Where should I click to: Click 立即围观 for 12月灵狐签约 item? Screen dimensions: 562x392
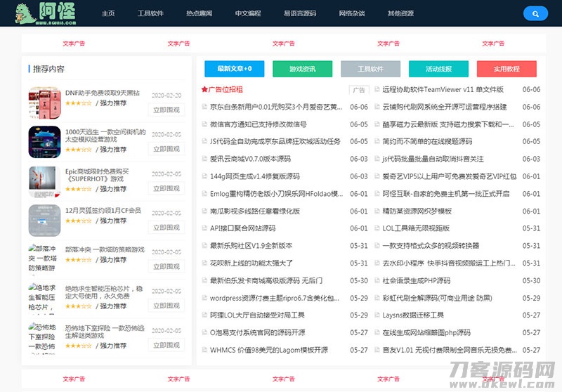click(x=166, y=228)
